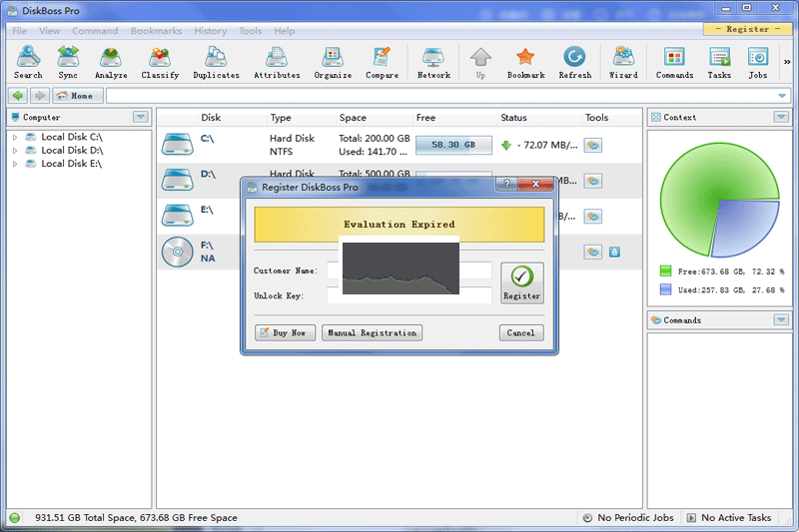Show the Tasks toolbar icon
This screenshot has height=532, width=799.
tap(719, 62)
